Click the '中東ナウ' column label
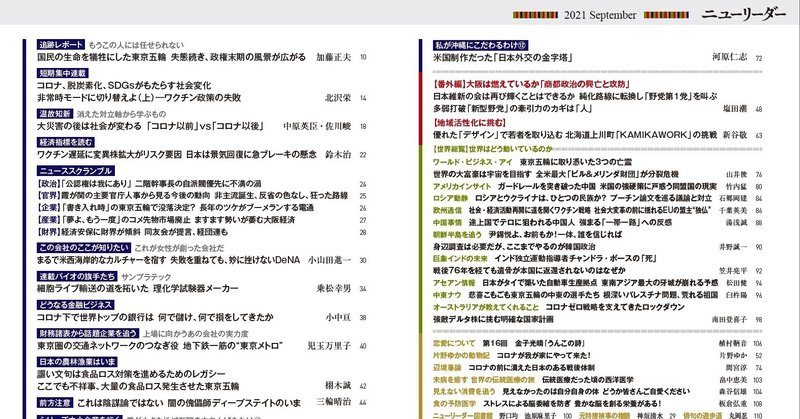Image resolution: width=800 pixels, height=419 pixels. 447,295
